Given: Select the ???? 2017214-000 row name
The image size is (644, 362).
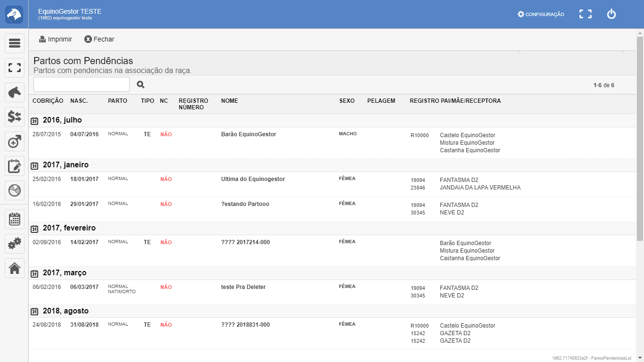Looking at the screenshot, I should (246, 242).
